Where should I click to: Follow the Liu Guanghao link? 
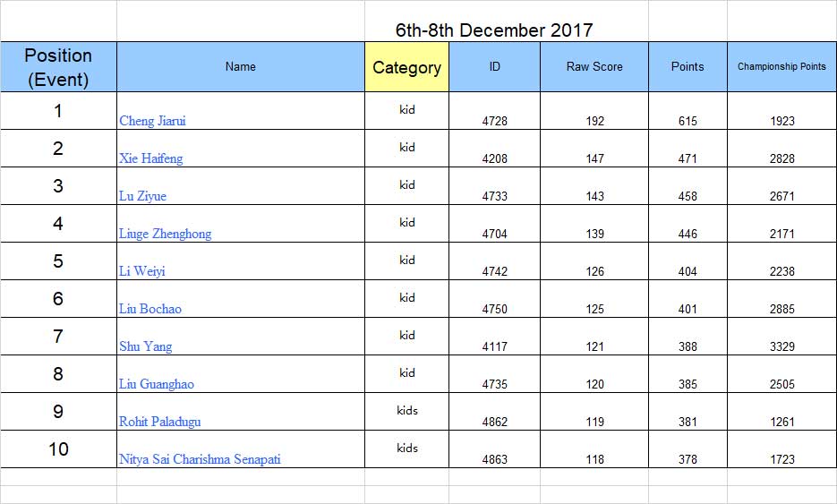click(157, 384)
